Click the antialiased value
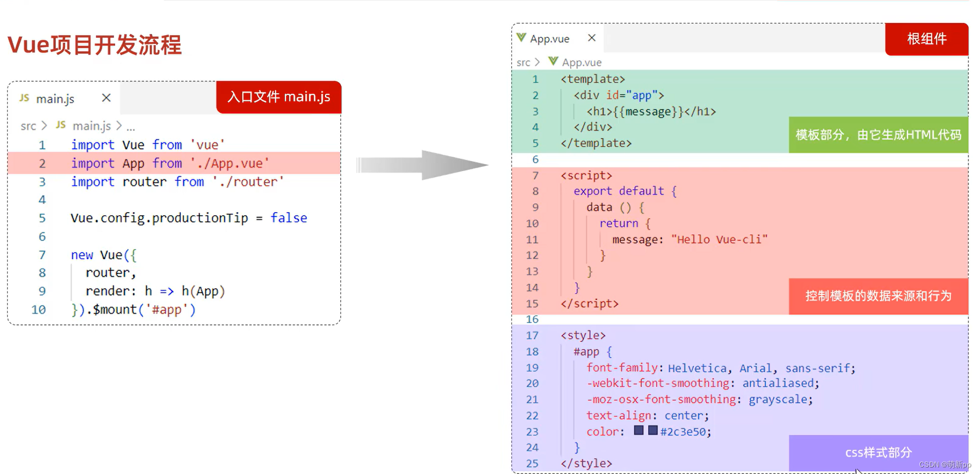The image size is (980, 474). 778,383
